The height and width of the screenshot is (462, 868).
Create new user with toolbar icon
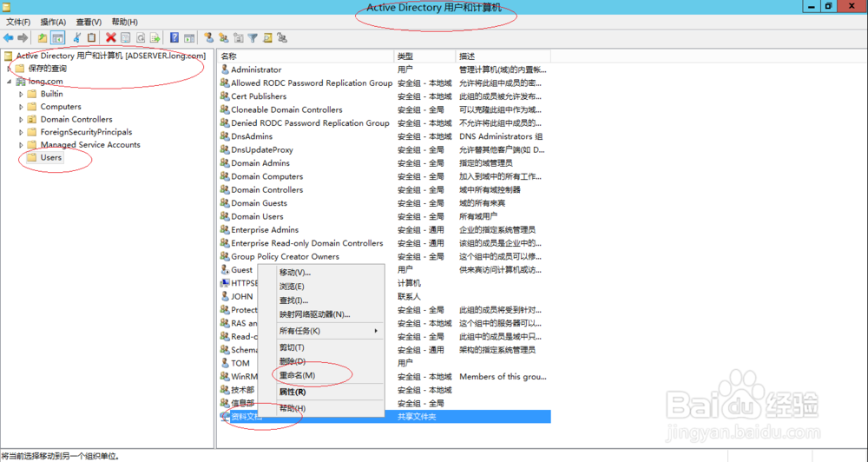click(x=208, y=37)
